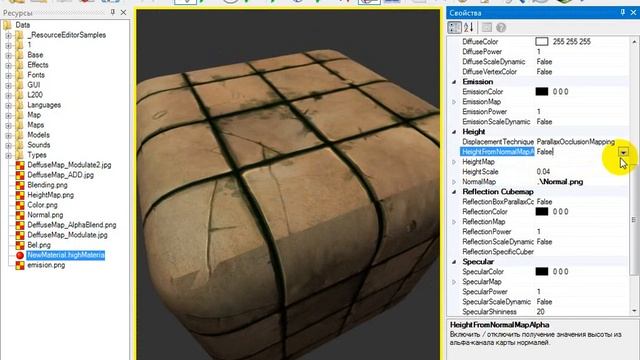Image resolution: width=640 pixels, height=360 pixels.
Task: Pin the Ресурсы panel
Action: click(113, 12)
